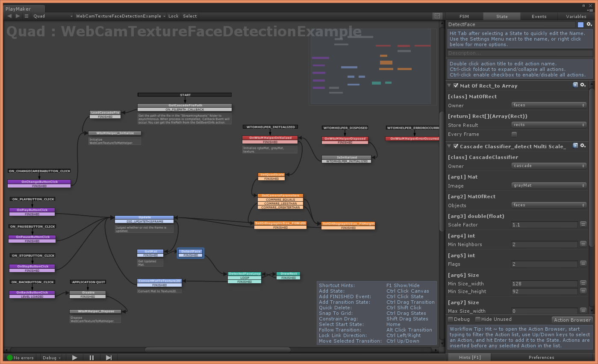Enable the Debug checkbox in the State panel
This screenshot has height=364, width=598.
point(451,319)
